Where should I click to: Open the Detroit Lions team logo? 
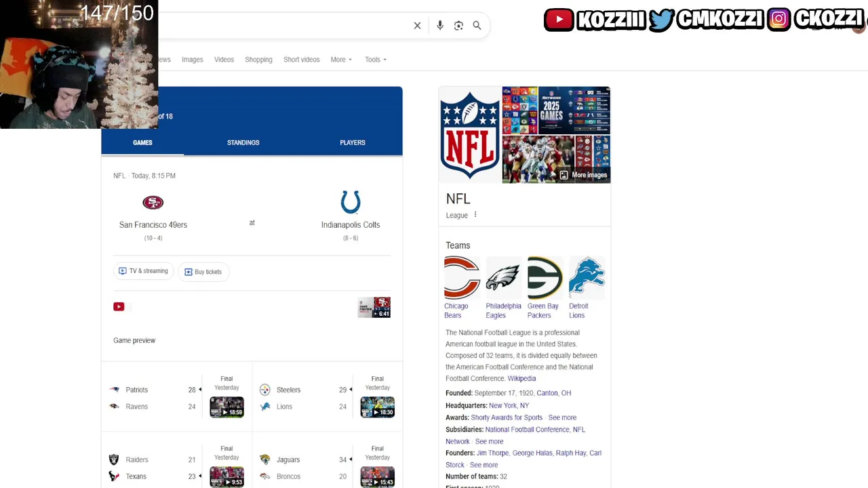pos(587,277)
